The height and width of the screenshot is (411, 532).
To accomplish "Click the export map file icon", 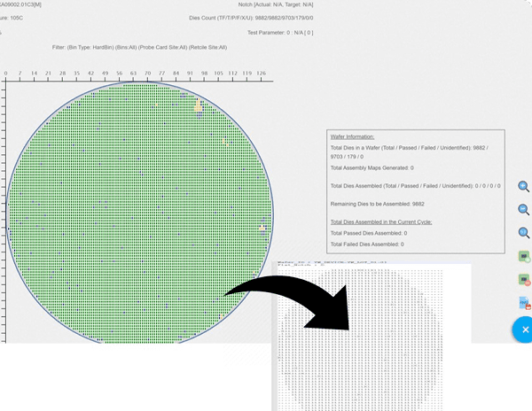I will click(x=524, y=303).
